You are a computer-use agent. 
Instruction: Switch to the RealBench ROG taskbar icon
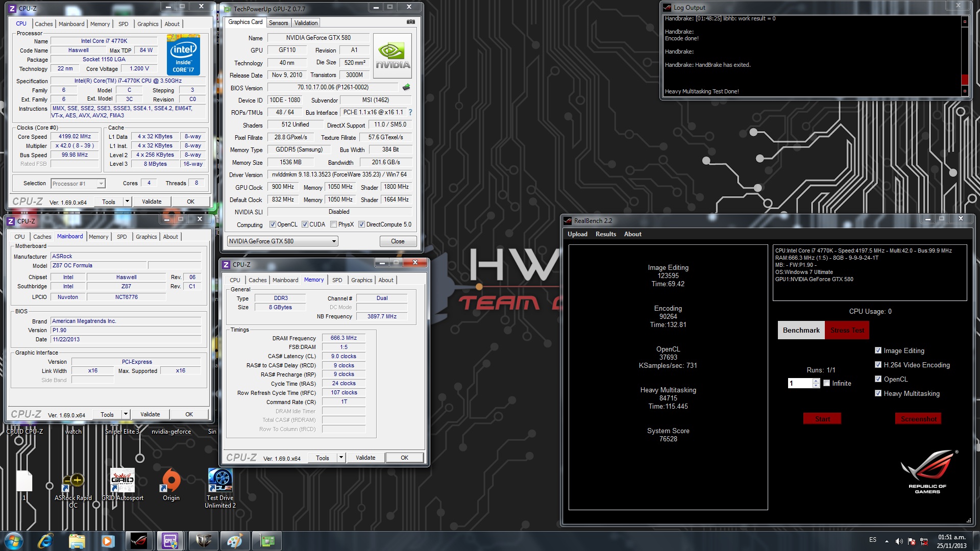tap(139, 541)
